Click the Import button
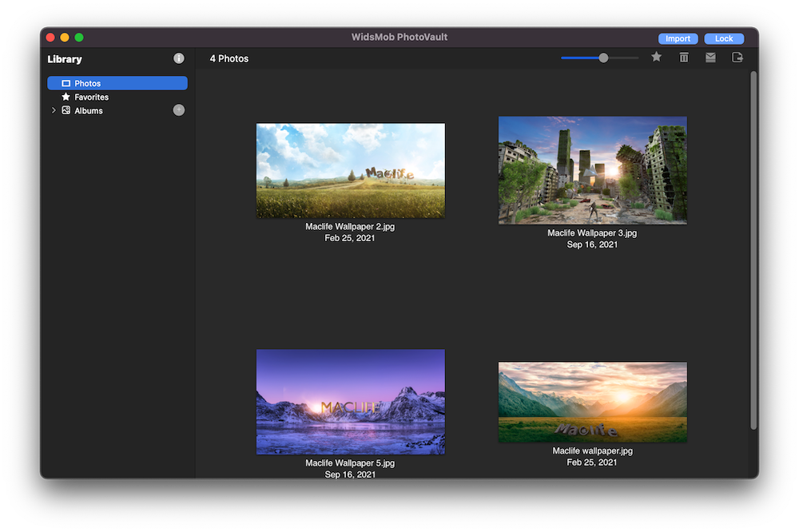This screenshot has height=532, width=799. [678, 38]
